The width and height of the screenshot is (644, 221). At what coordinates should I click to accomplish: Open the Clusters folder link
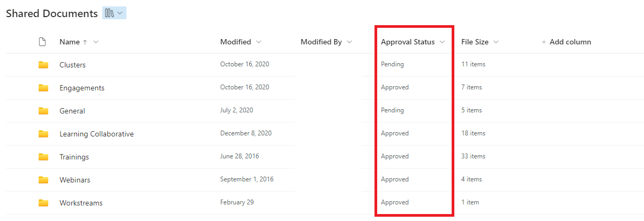tap(72, 65)
